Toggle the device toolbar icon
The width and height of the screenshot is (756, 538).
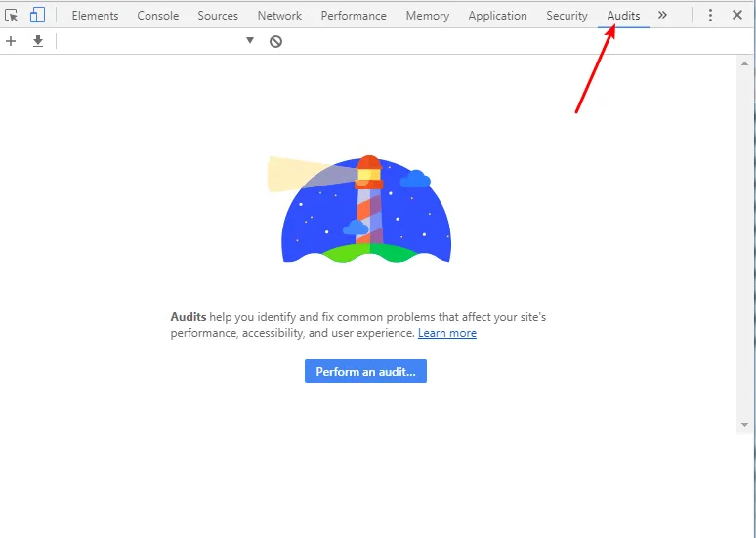pyautogui.click(x=37, y=16)
